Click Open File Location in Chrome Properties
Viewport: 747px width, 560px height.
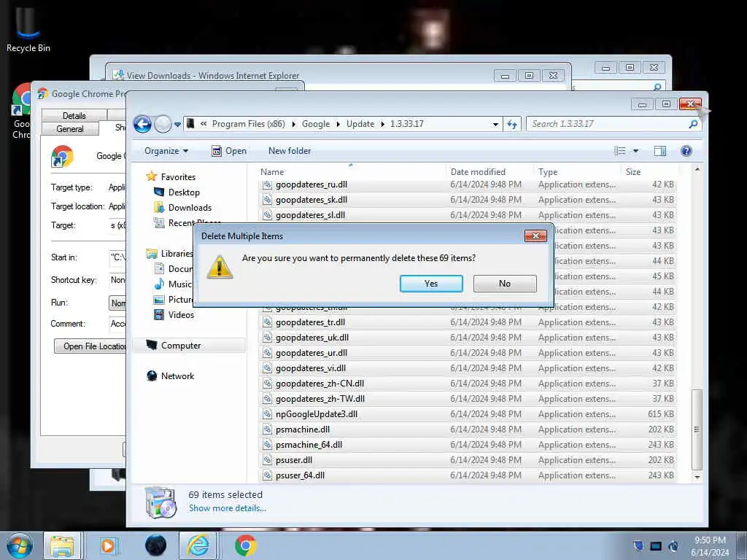pyautogui.click(x=90, y=346)
